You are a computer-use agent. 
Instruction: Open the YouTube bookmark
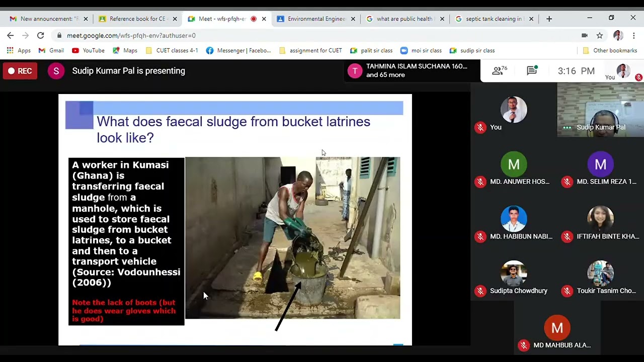pyautogui.click(x=88, y=50)
